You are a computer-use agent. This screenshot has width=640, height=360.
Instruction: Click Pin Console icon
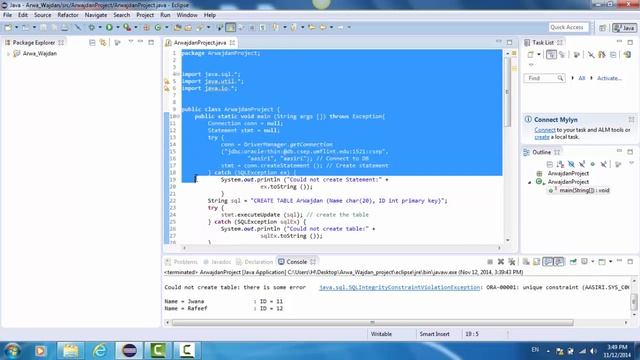573,262
